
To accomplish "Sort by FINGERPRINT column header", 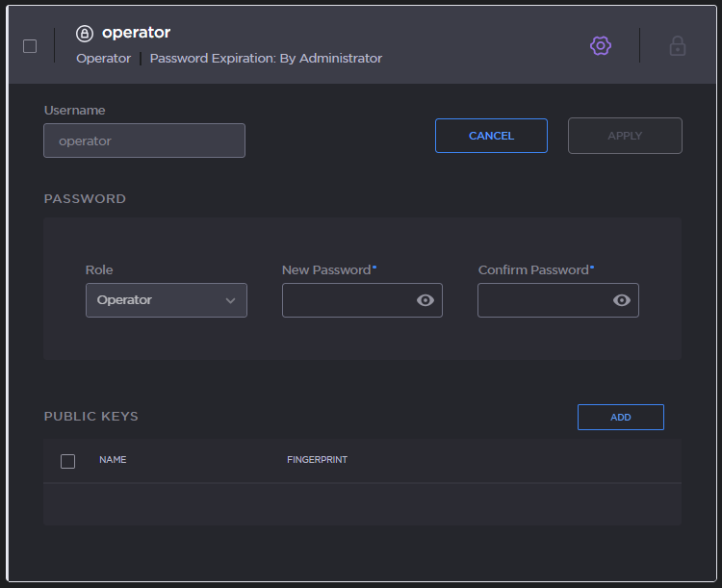I will (x=317, y=460).
